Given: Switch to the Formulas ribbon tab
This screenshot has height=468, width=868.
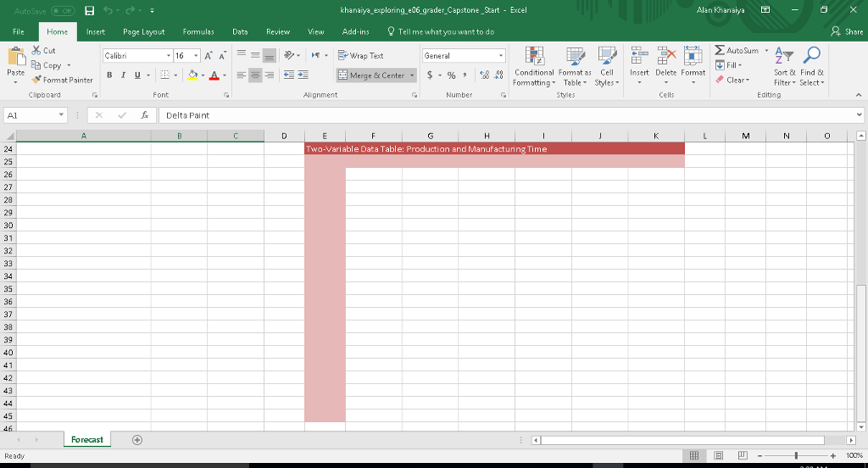Looking at the screenshot, I should coord(197,31).
